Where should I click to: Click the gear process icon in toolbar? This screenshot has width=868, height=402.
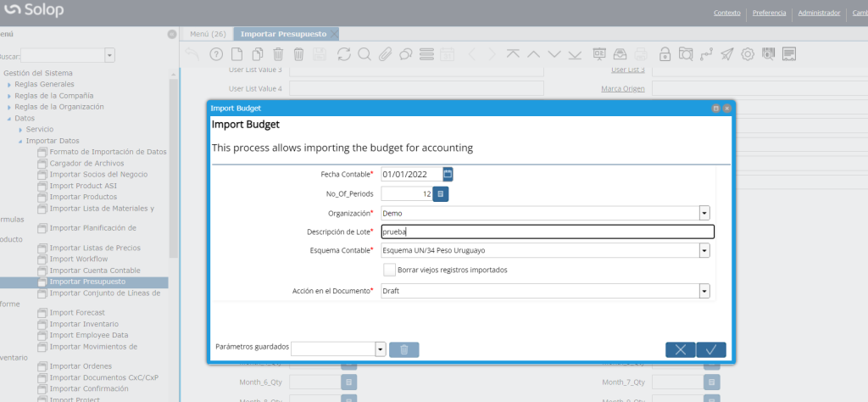click(x=748, y=54)
